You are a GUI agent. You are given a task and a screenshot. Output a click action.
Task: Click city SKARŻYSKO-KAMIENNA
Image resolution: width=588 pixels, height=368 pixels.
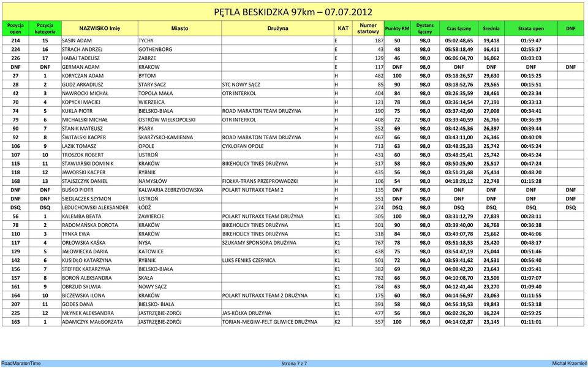click(x=166, y=137)
